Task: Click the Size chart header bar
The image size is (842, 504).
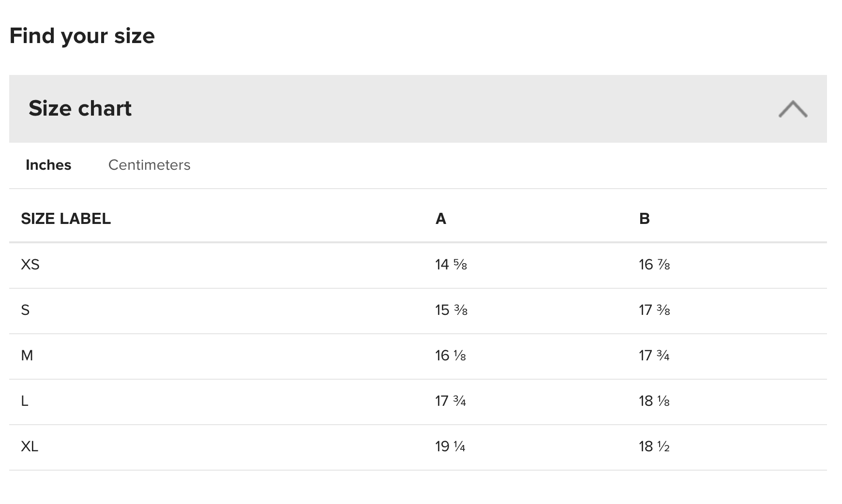Action: pyautogui.click(x=418, y=108)
